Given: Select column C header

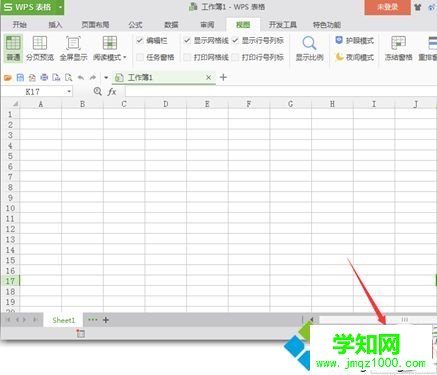Looking at the screenshot, I should (x=124, y=104).
